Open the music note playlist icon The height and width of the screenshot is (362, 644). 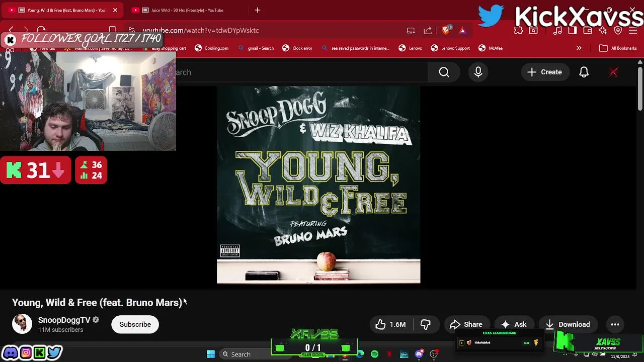(x=557, y=31)
